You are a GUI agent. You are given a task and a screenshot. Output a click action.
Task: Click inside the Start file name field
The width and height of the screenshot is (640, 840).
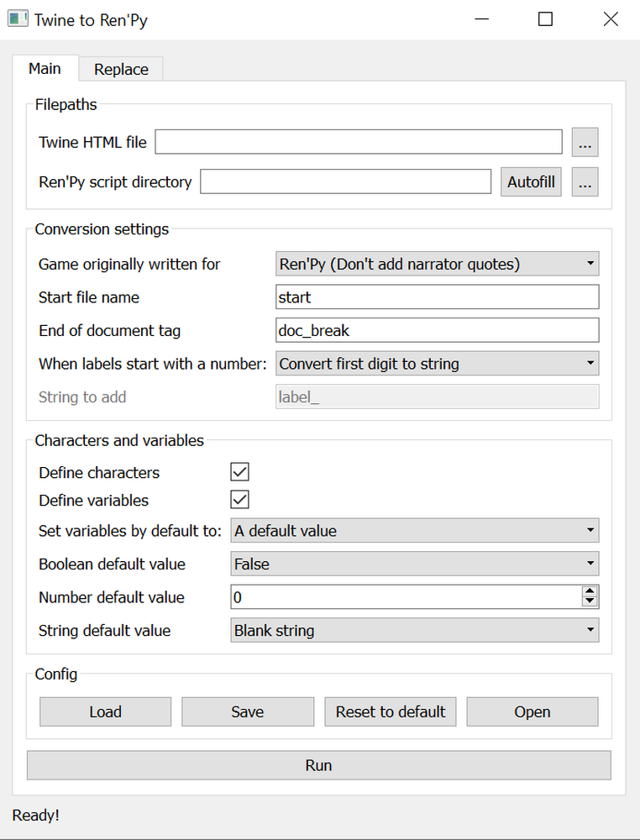[437, 297]
